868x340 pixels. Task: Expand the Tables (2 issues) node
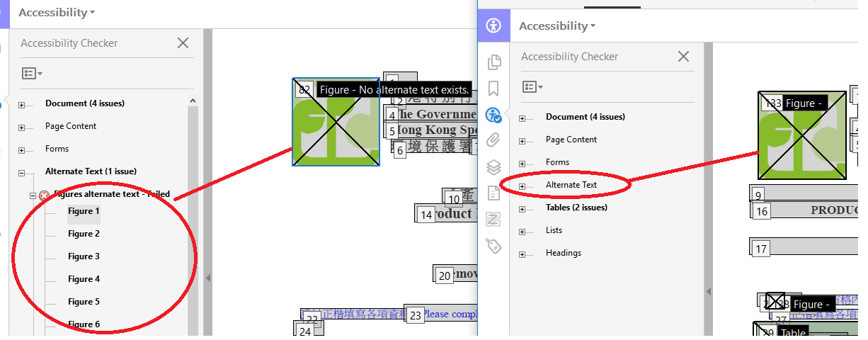(x=522, y=209)
